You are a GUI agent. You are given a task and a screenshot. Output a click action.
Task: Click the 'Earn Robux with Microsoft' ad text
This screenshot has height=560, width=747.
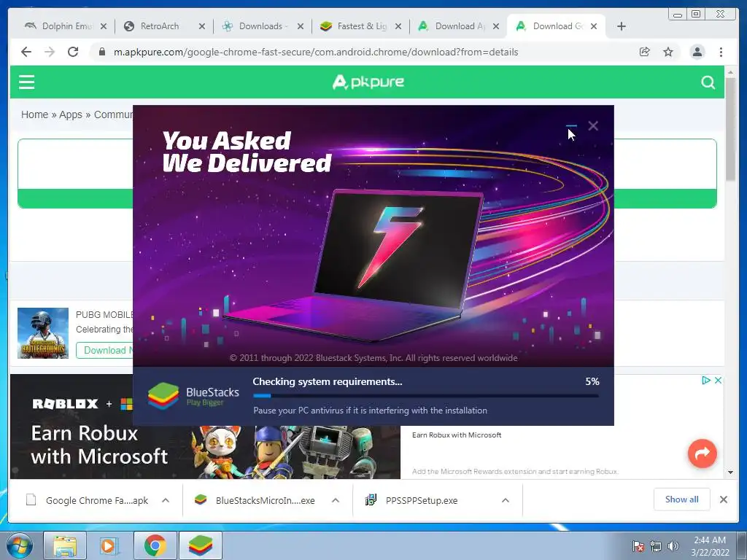click(457, 435)
